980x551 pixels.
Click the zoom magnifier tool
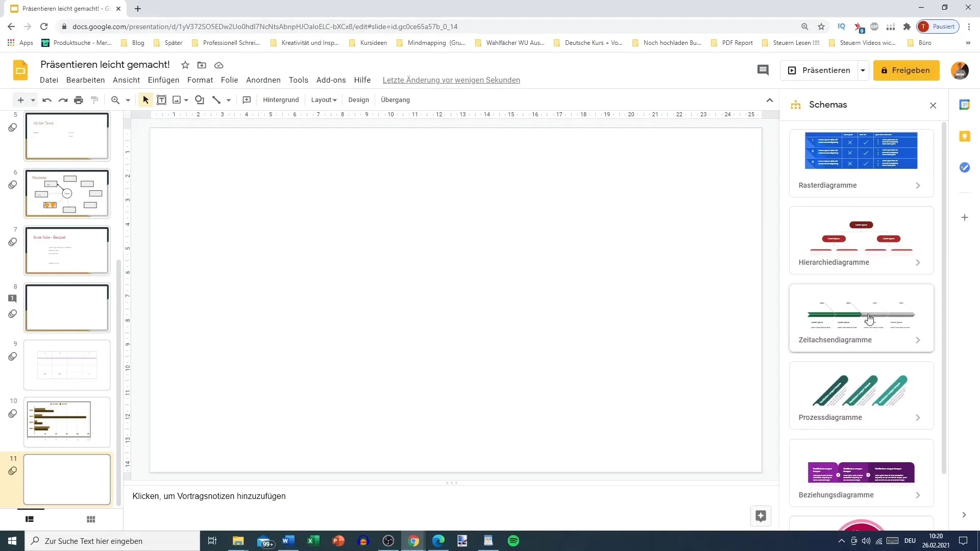tap(115, 100)
